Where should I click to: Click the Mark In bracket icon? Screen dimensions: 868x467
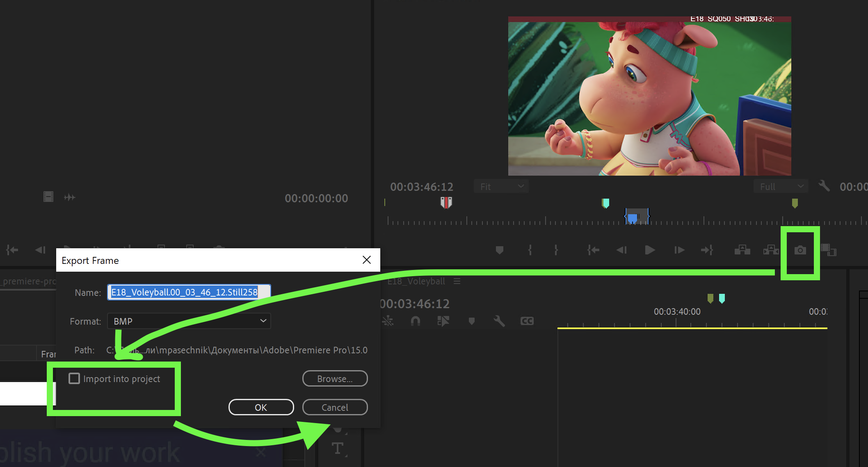pos(530,250)
